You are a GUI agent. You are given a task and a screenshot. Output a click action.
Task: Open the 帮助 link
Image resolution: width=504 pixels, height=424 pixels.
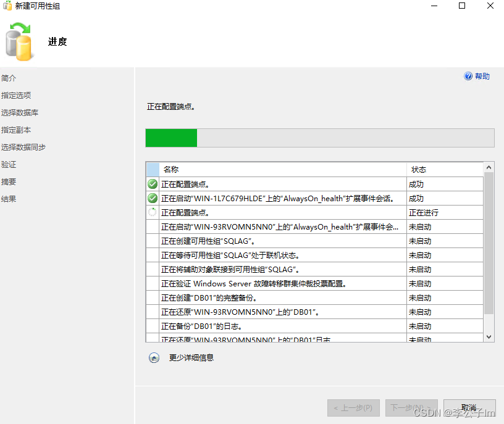482,76
